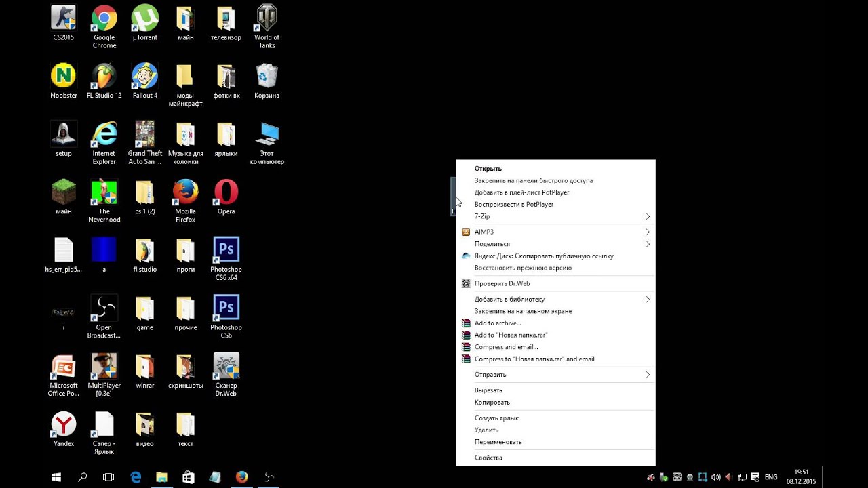Screen dimensions: 868x488
Task: Select The Neverhood desktop icon
Action: (104, 201)
